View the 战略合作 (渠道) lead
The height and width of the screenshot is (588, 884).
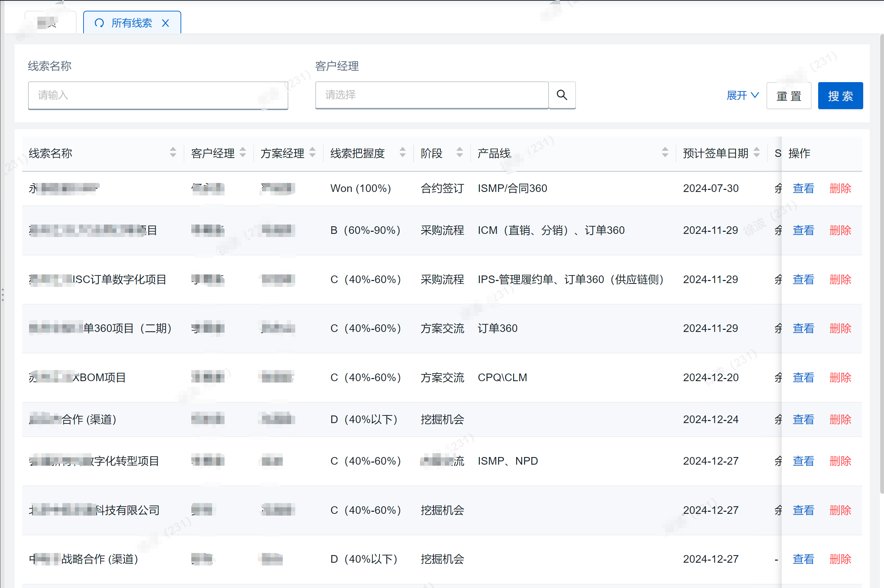pyautogui.click(x=803, y=559)
